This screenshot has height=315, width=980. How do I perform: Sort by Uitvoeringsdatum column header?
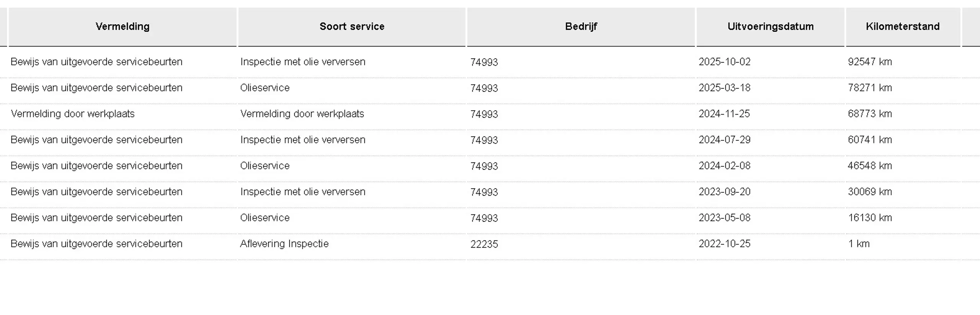(x=770, y=27)
